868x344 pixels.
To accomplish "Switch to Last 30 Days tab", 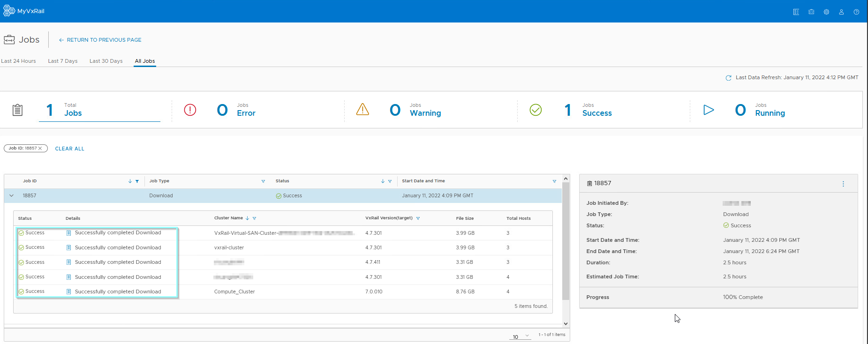I will point(106,61).
